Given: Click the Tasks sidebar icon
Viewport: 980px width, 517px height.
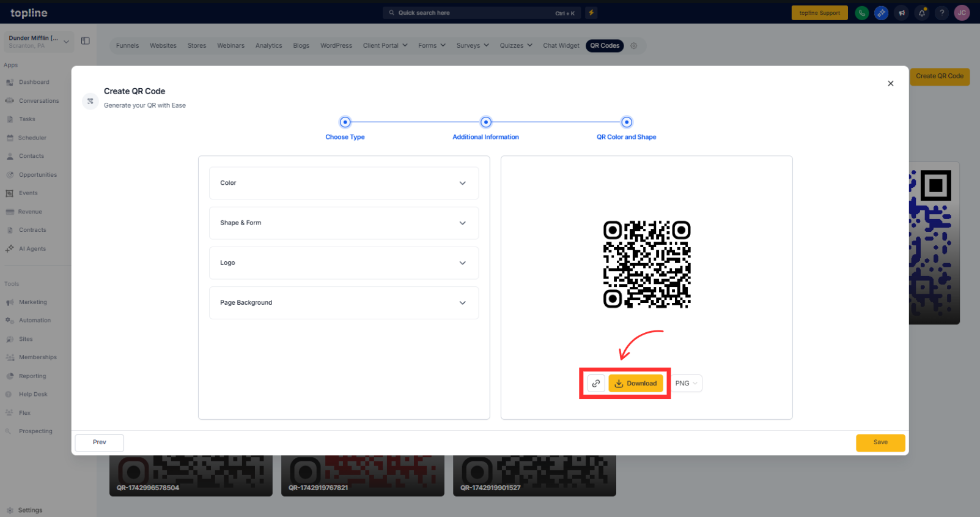Looking at the screenshot, I should 10,119.
